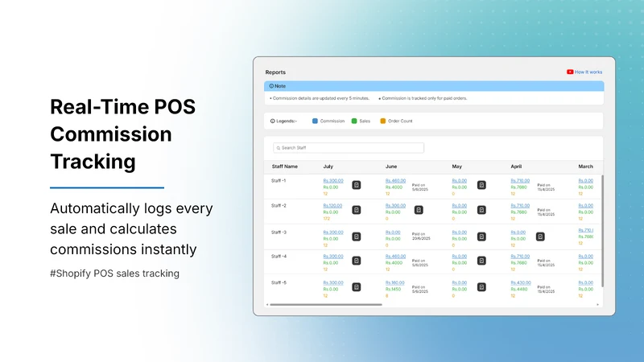644x362 pixels.
Task: Click the clipboard icon for Staff-3 in April
Action: pos(540,237)
